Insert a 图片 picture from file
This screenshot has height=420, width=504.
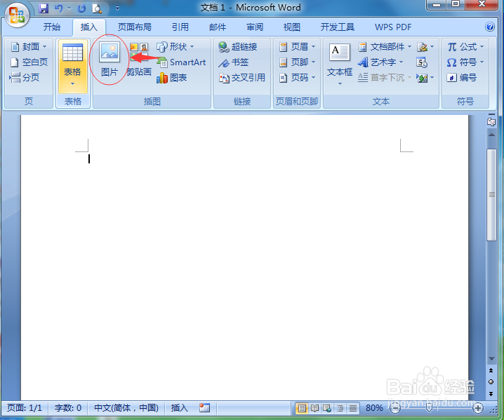click(x=110, y=60)
